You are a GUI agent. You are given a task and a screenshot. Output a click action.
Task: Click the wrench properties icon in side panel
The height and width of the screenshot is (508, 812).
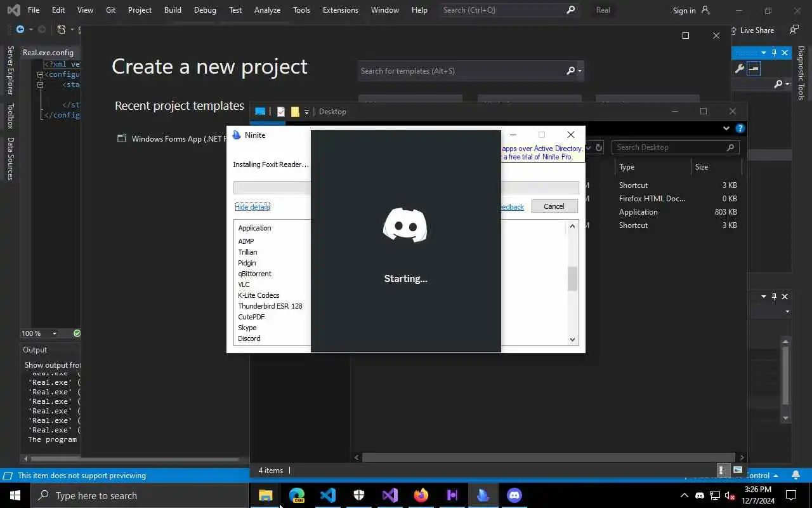point(739,69)
